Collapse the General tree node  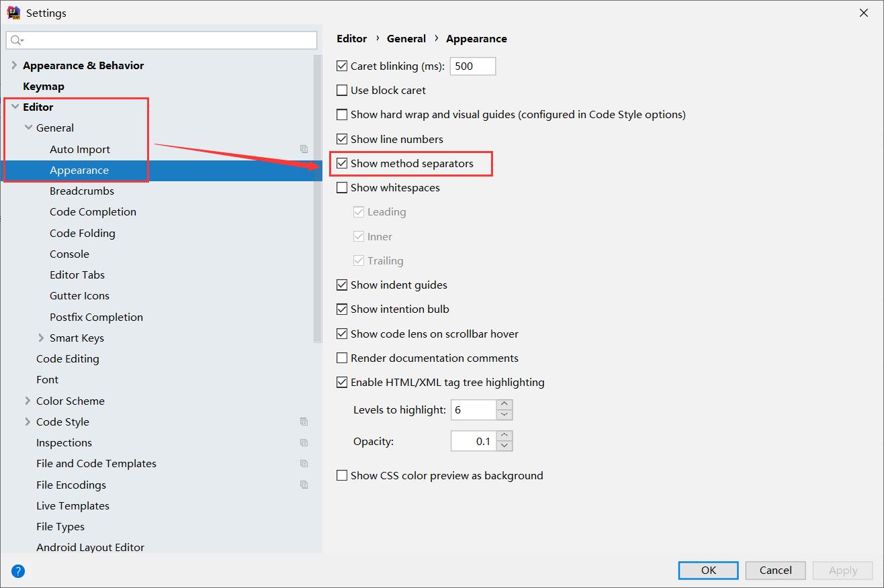pyautogui.click(x=28, y=128)
